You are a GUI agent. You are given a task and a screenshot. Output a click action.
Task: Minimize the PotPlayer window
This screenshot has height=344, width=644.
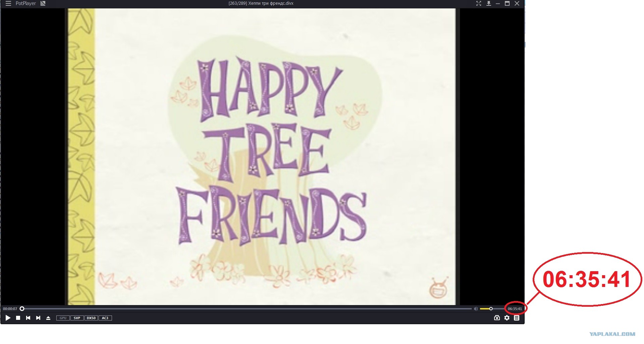pos(498,3)
